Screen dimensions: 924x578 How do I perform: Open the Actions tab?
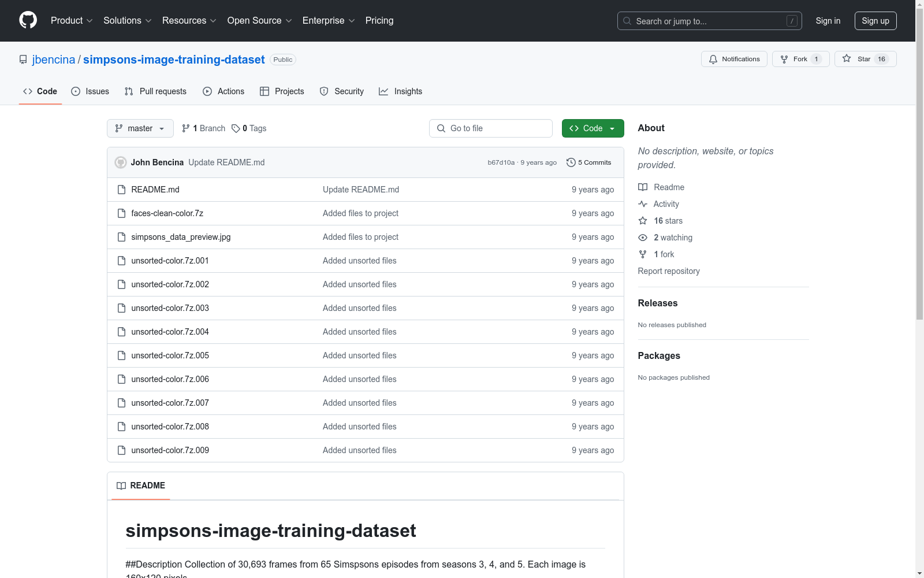click(x=223, y=91)
